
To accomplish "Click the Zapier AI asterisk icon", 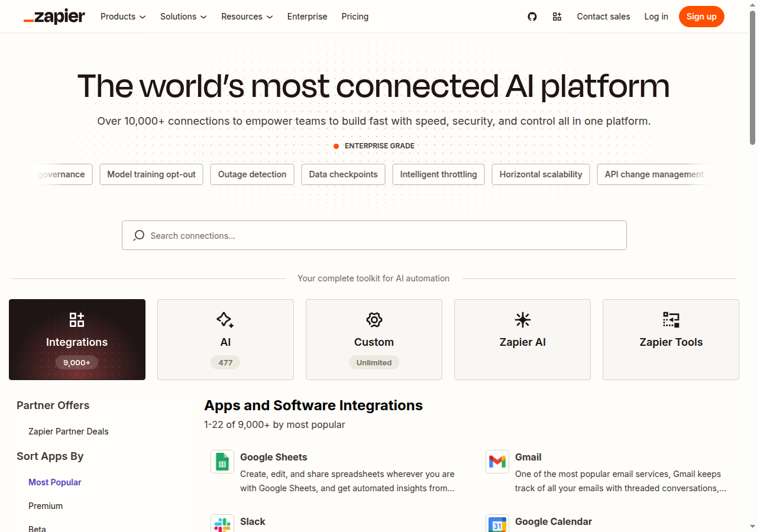I will (x=522, y=320).
